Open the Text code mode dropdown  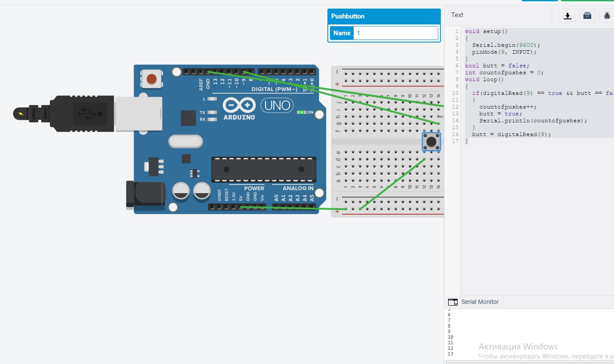pyautogui.click(x=457, y=15)
